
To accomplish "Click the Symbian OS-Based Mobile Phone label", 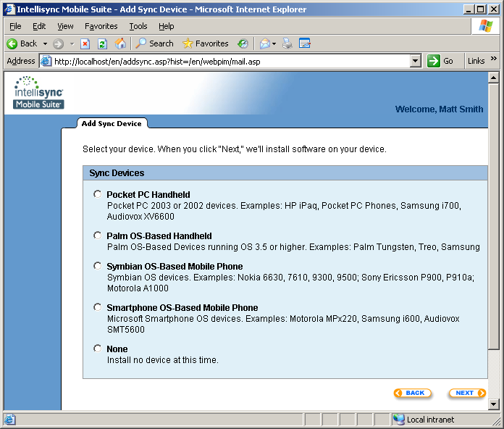I will pyautogui.click(x=175, y=267).
